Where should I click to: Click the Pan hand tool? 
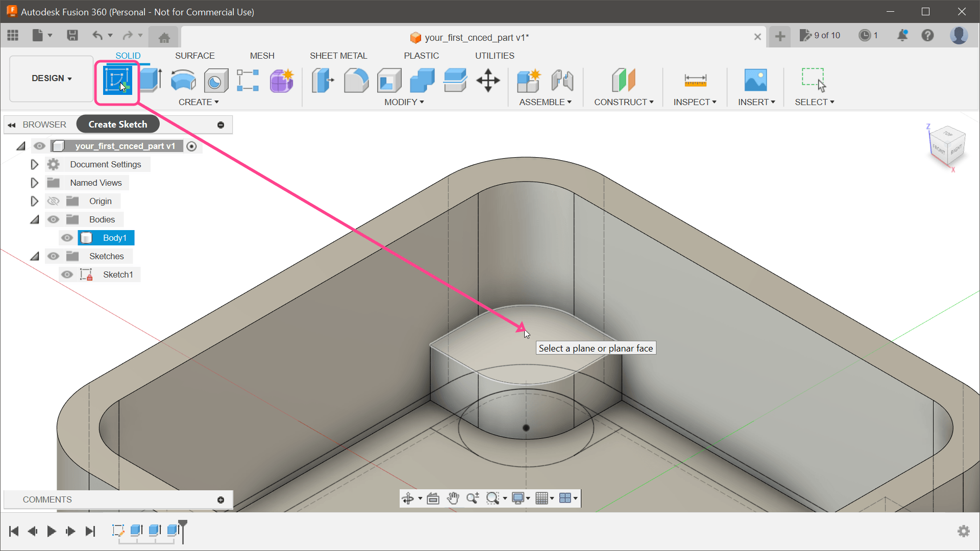453,498
